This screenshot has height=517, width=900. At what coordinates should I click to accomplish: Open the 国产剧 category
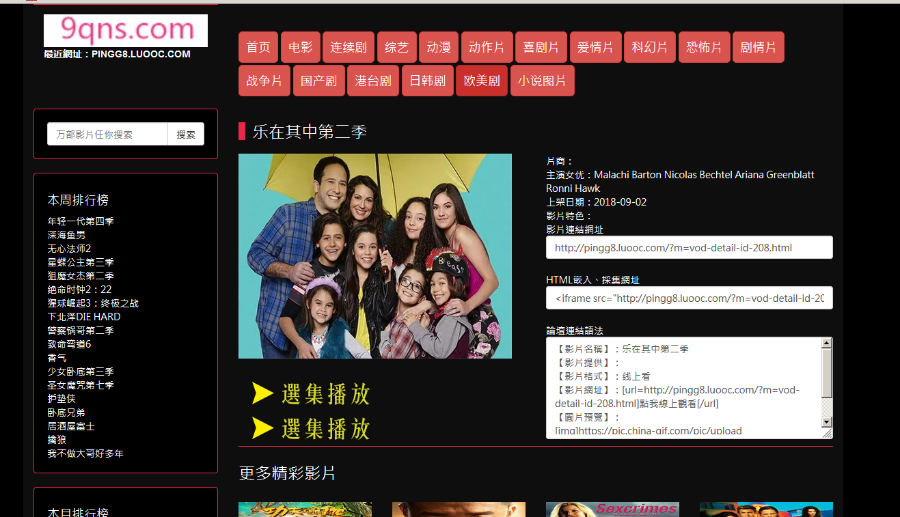tap(319, 81)
